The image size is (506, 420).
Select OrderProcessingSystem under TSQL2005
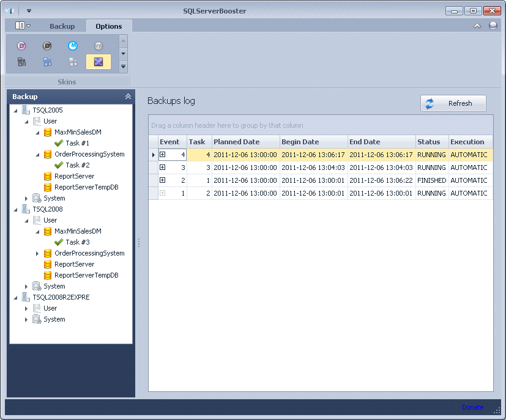(x=89, y=154)
